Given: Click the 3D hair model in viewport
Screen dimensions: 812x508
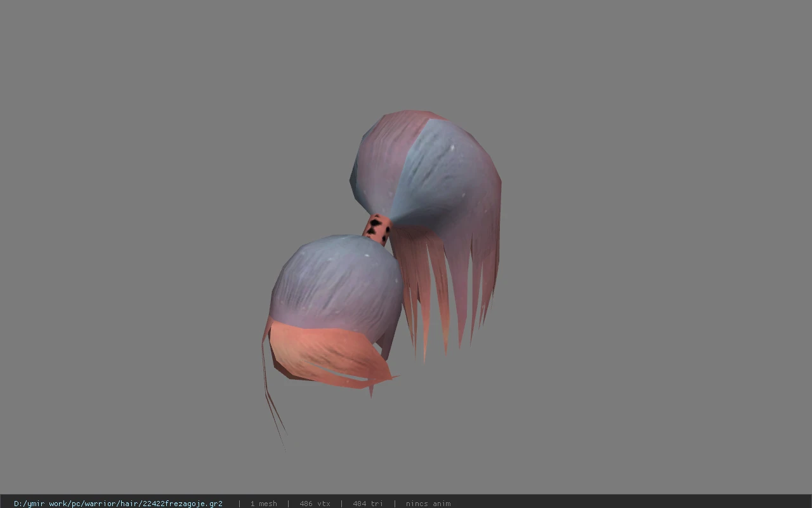Looking at the screenshot, I should 382,279.
